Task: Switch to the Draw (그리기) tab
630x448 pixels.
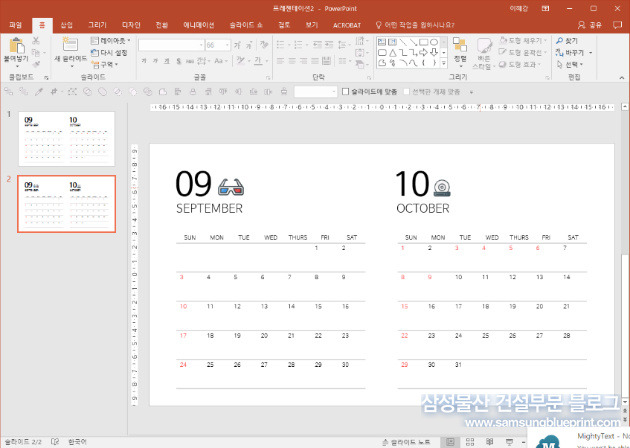Action: point(97,25)
